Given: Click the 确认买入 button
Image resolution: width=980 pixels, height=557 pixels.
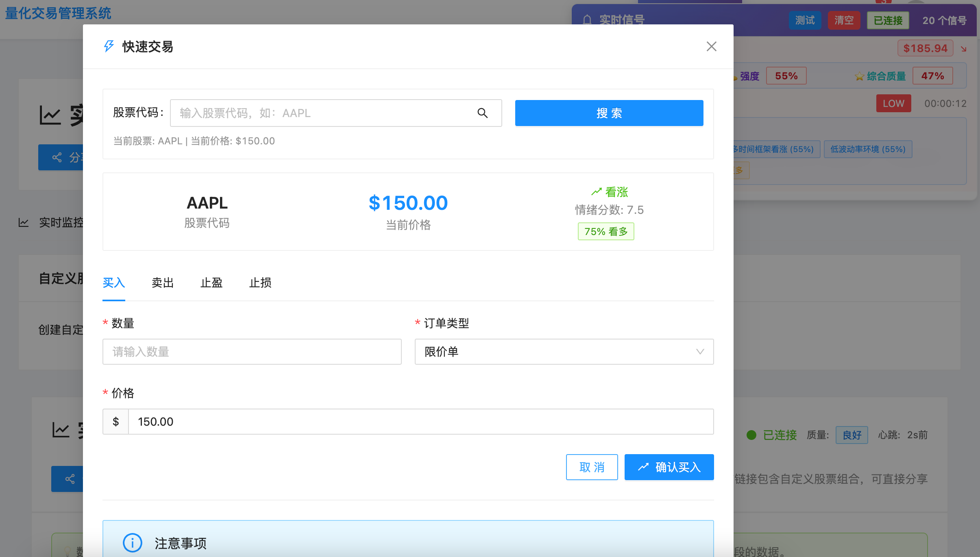Looking at the screenshot, I should (x=669, y=467).
